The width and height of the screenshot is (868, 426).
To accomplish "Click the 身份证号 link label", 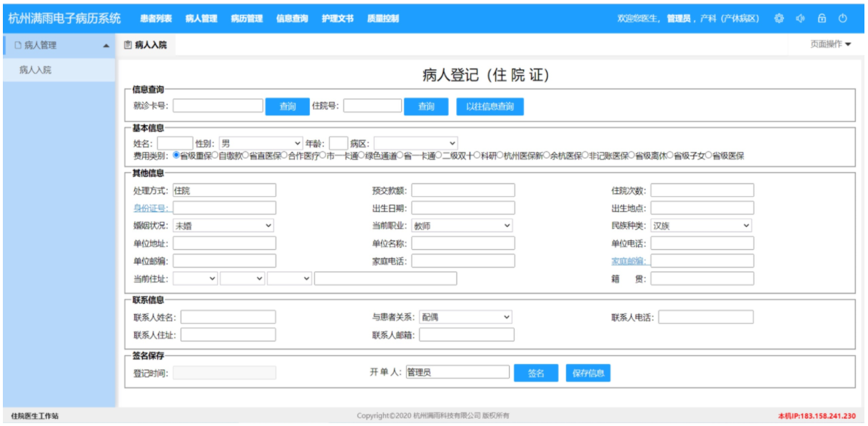I will [x=150, y=208].
